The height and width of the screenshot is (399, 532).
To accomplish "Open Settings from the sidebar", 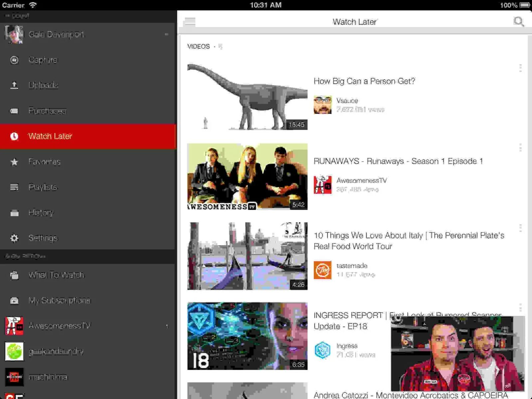I will [x=87, y=238].
